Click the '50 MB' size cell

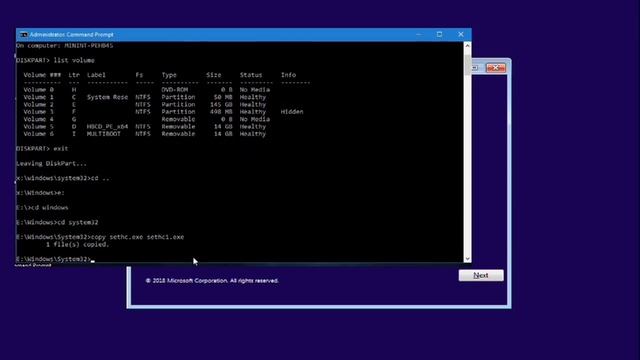click(x=223, y=97)
